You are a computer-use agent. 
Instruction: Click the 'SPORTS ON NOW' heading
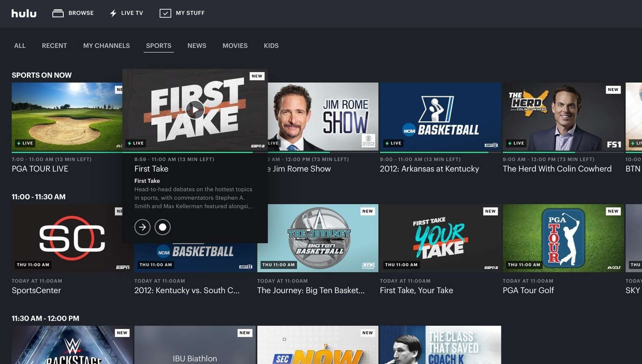[x=42, y=75]
